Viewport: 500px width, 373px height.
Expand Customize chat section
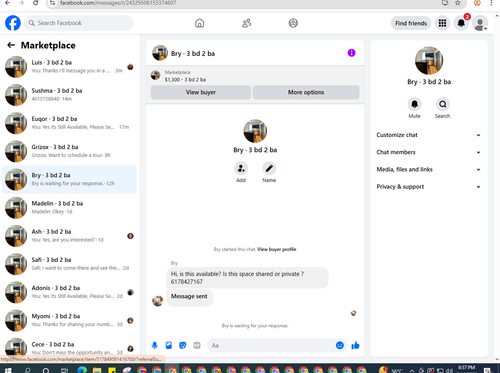[x=429, y=135]
